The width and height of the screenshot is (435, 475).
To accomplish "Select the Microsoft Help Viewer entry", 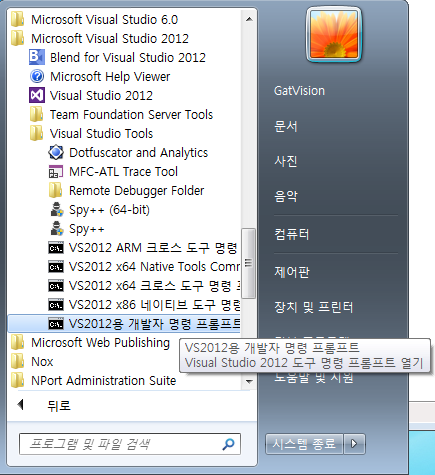I will 110,76.
